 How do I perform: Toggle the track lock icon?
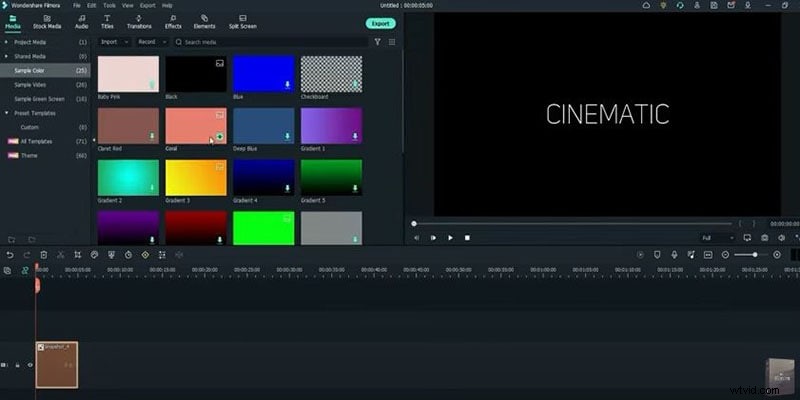(x=19, y=366)
